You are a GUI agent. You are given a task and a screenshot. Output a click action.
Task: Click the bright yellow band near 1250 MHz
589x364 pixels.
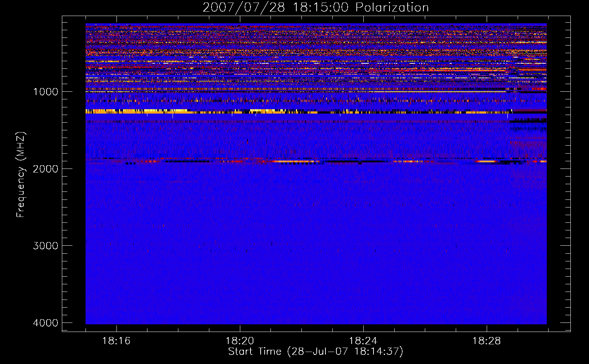tap(316, 111)
